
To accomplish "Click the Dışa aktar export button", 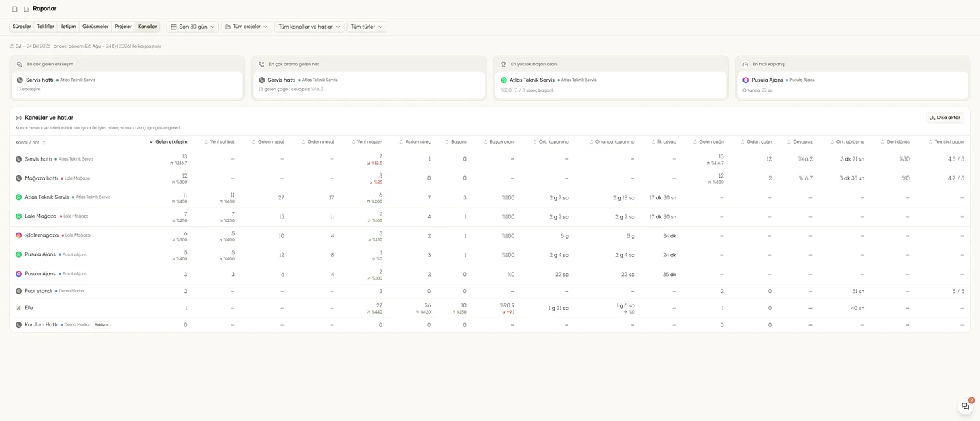I will tap(945, 118).
